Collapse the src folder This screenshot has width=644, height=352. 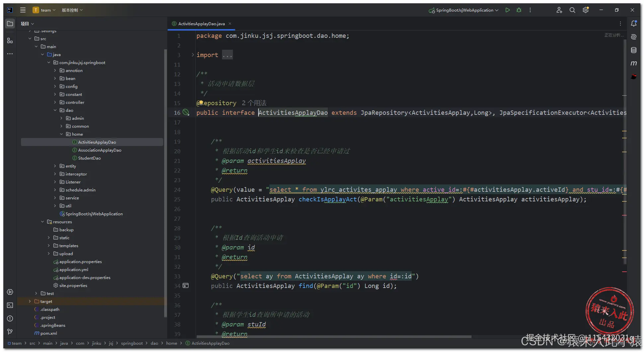click(30, 38)
